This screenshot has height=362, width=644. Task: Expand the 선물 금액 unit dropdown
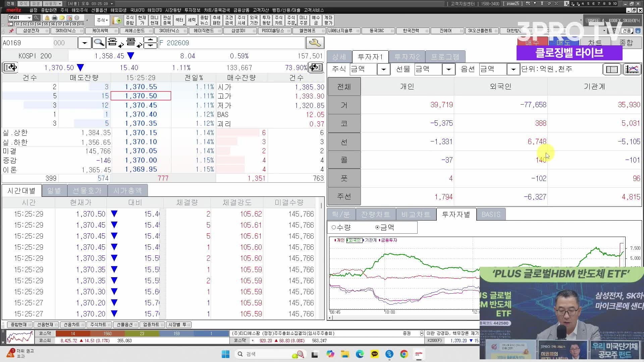coord(448,69)
